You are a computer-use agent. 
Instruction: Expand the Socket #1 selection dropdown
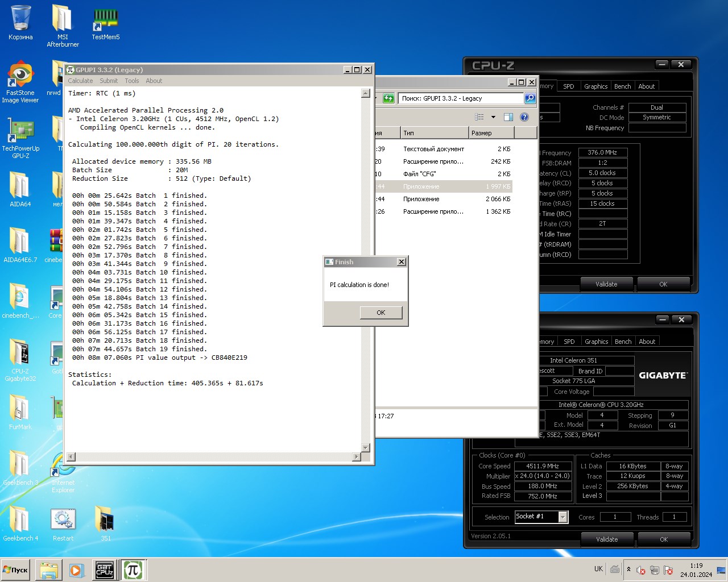(x=562, y=517)
